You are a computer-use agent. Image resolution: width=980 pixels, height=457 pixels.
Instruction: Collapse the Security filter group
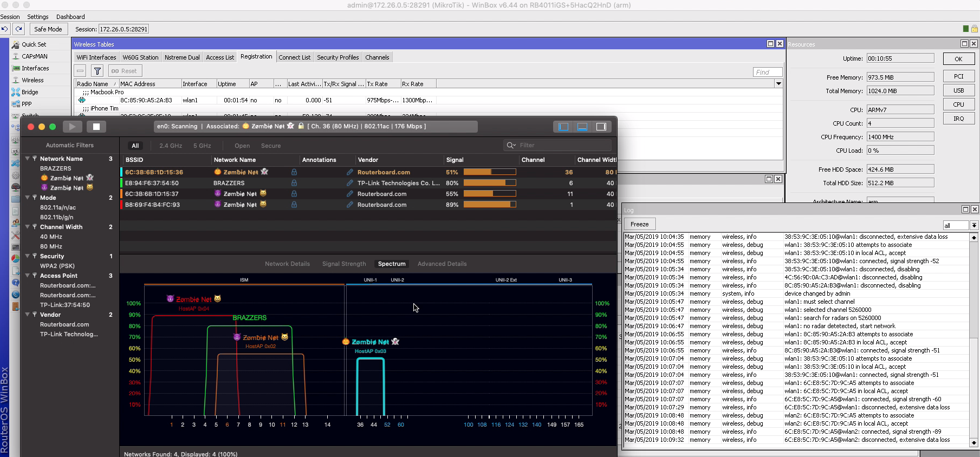point(28,256)
